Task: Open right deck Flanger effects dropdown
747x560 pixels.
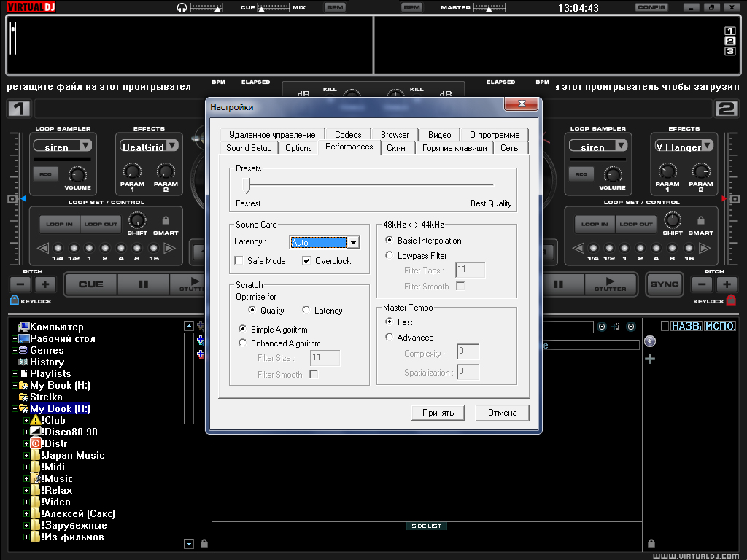Action: (x=708, y=145)
